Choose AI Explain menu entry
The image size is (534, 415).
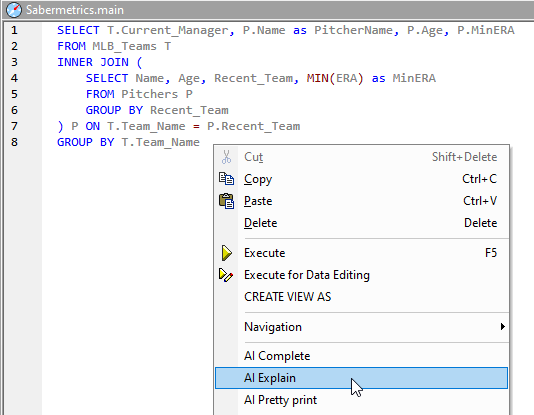pos(361,378)
